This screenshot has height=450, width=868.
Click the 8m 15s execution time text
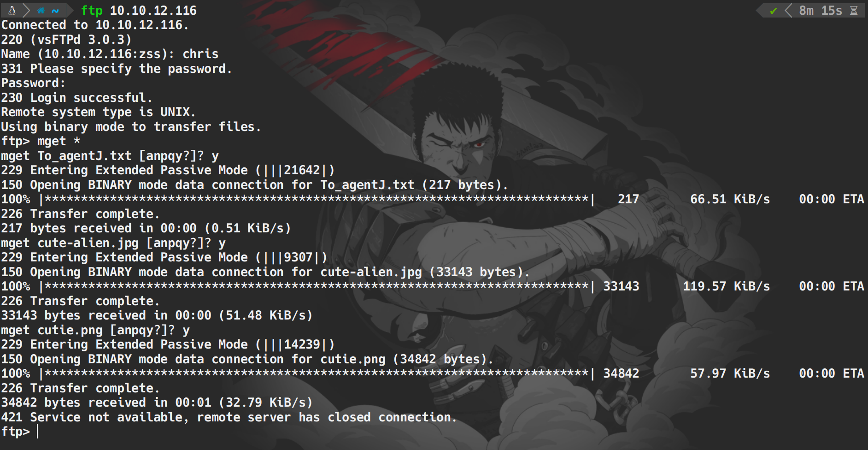click(820, 11)
